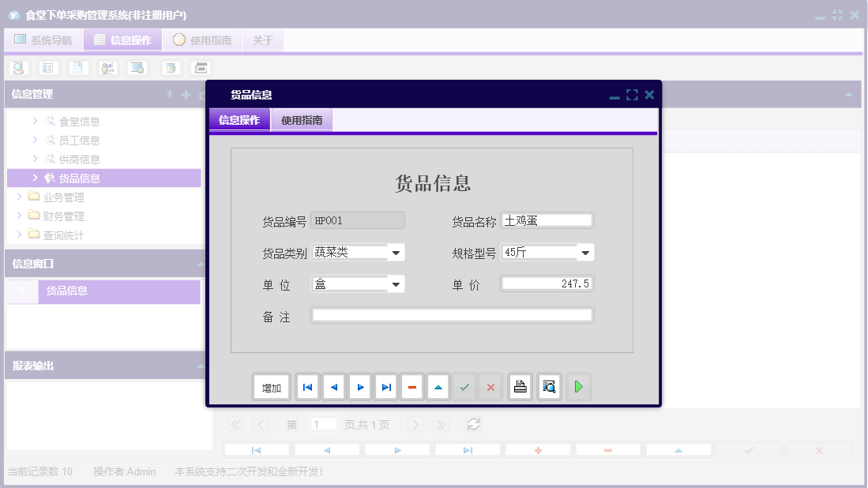Jump to the first record in 货品信息
This screenshot has height=488, width=868.
(x=307, y=386)
